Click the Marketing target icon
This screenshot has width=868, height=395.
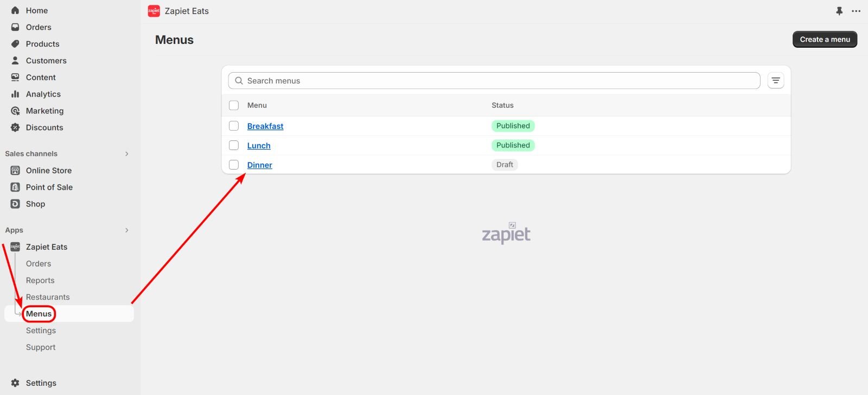pos(15,111)
